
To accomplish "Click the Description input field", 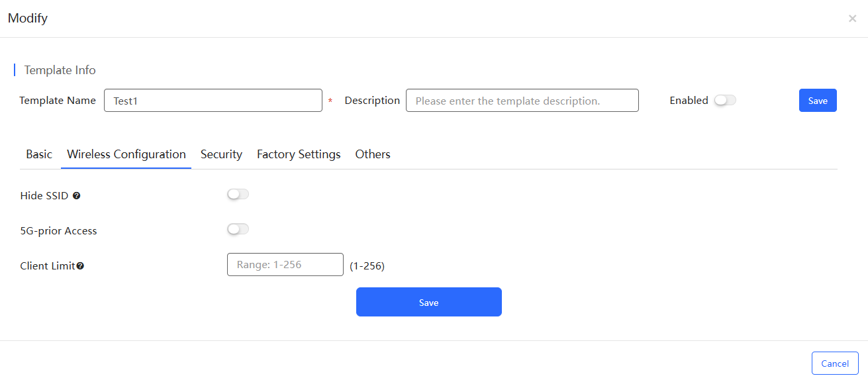I will [x=522, y=101].
